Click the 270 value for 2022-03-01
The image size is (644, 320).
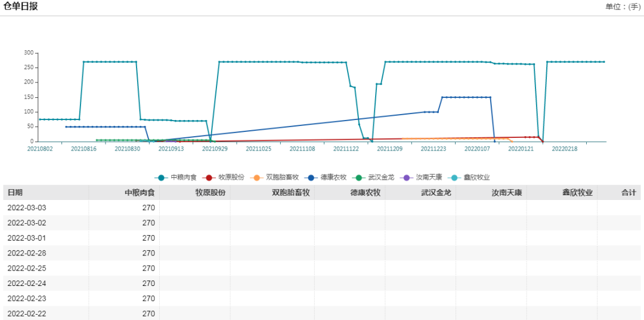click(148, 238)
